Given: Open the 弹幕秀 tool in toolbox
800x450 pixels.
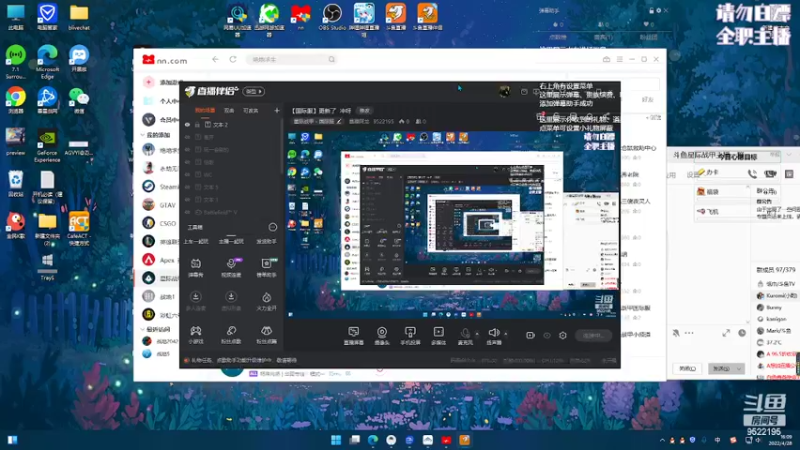Looking at the screenshot, I should (x=195, y=267).
